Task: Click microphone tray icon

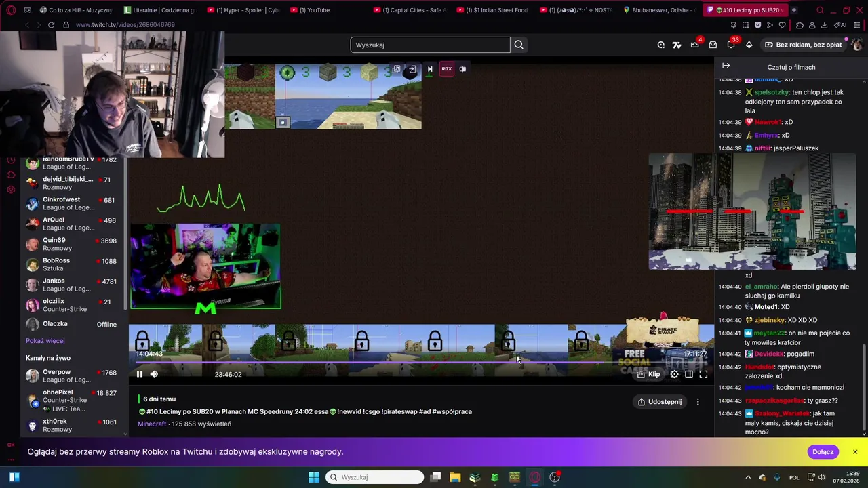Action: coord(777,477)
